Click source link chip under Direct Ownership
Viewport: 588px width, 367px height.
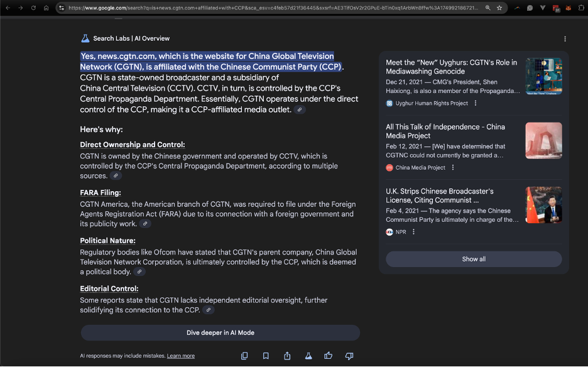coord(116,175)
